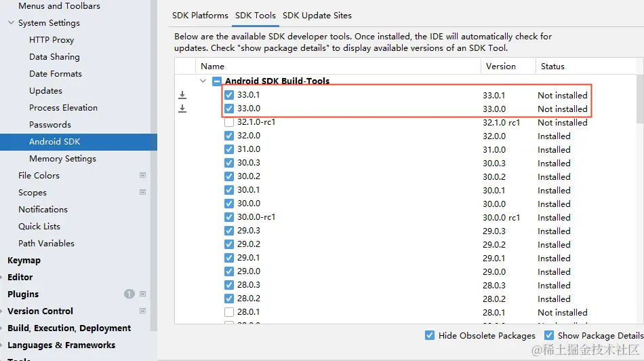
Task: Click the Plugins update count badge
Action: pos(129,294)
